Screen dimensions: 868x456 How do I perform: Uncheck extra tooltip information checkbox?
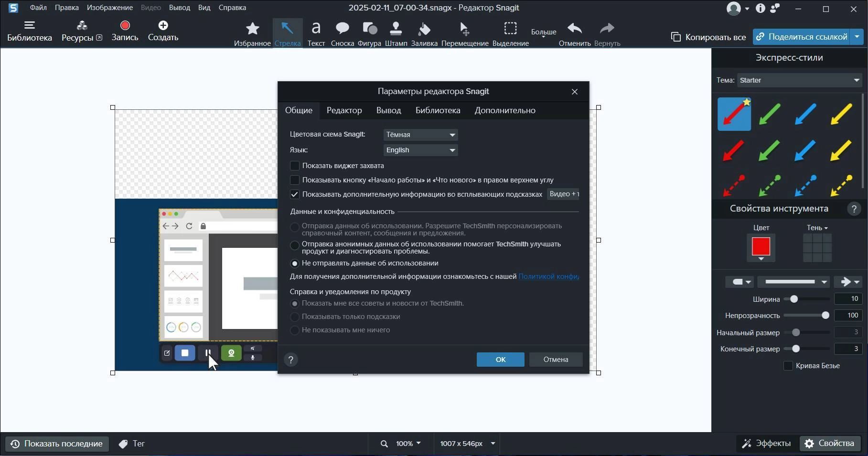click(x=295, y=194)
